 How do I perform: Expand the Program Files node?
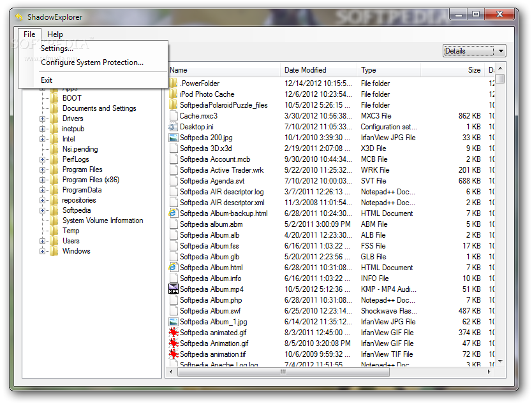(42, 170)
